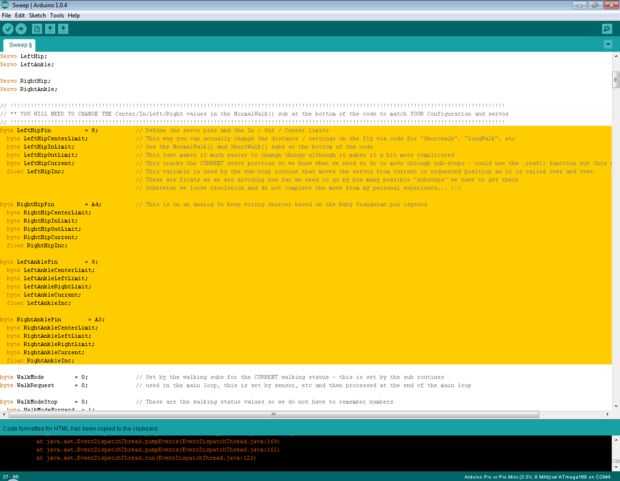This screenshot has width=620, height=481.
Task: Click the first red console error line
Action: coord(158,442)
